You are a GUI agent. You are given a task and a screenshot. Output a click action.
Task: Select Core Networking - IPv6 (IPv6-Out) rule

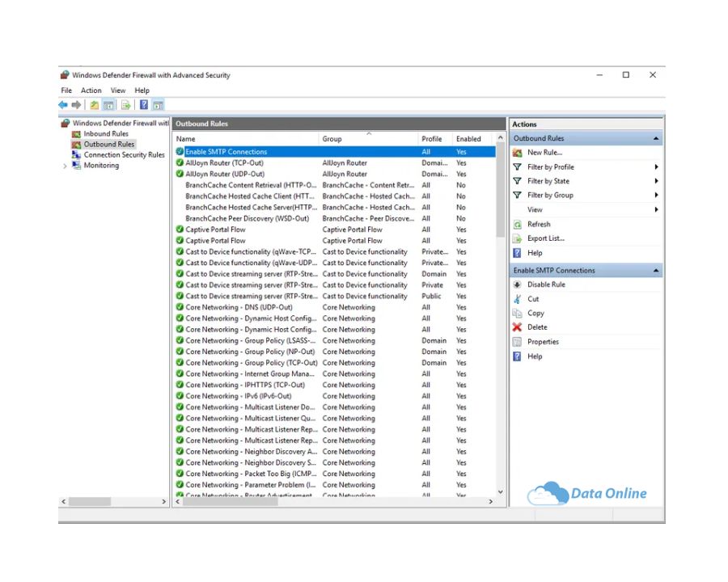(334, 396)
